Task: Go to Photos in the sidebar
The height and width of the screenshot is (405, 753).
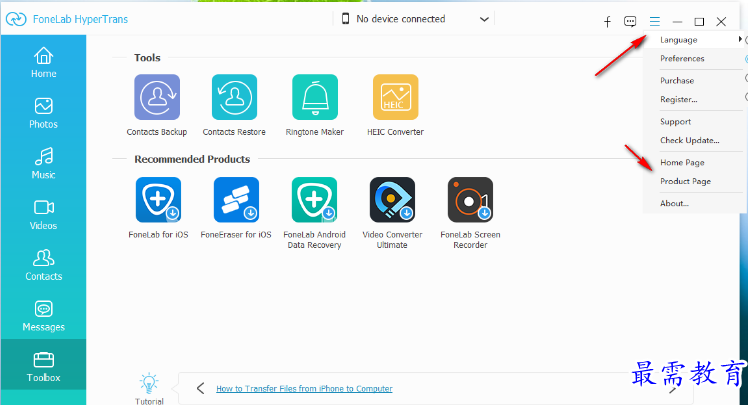Action: [x=44, y=113]
